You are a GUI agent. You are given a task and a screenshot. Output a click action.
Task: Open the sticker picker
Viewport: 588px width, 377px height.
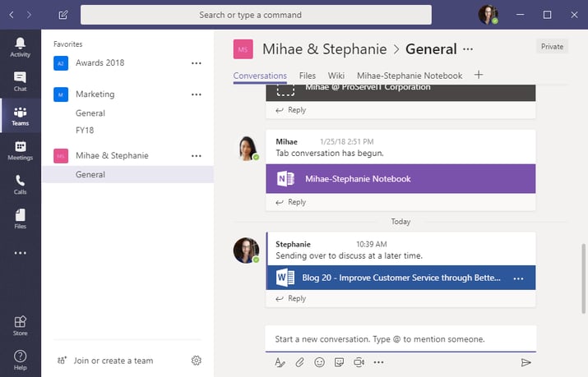(x=339, y=362)
